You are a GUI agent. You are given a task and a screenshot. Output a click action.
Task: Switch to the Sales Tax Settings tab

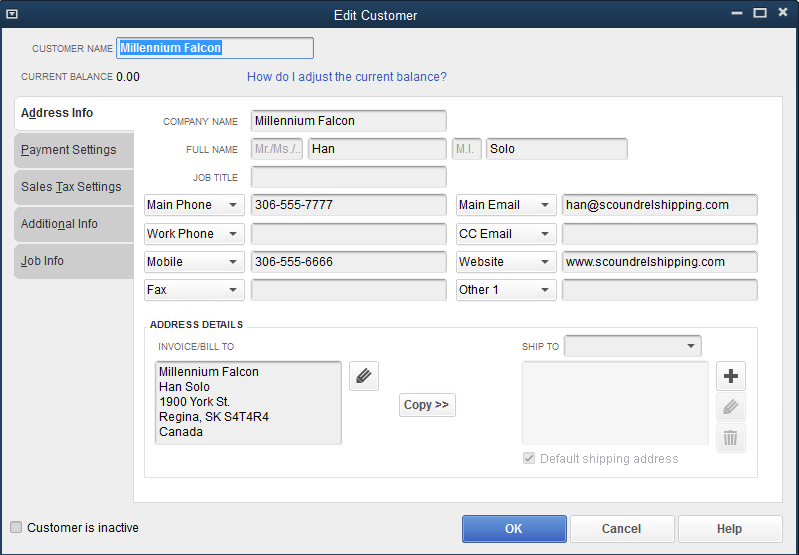click(x=74, y=187)
